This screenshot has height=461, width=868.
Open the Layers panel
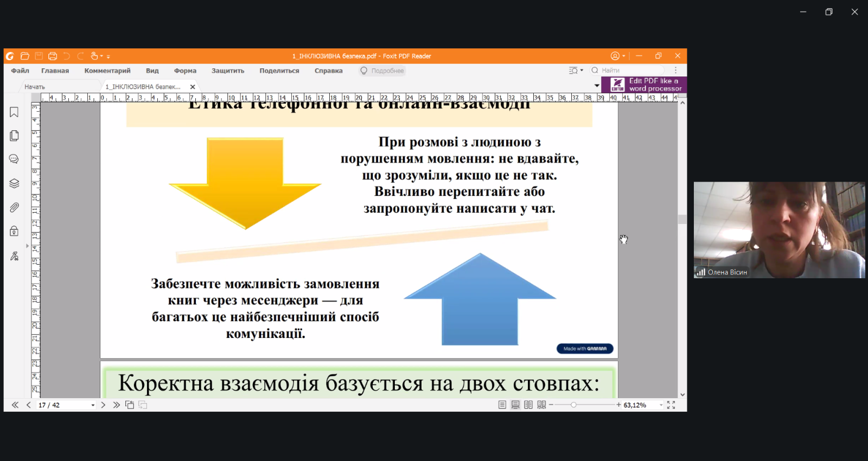(x=14, y=183)
